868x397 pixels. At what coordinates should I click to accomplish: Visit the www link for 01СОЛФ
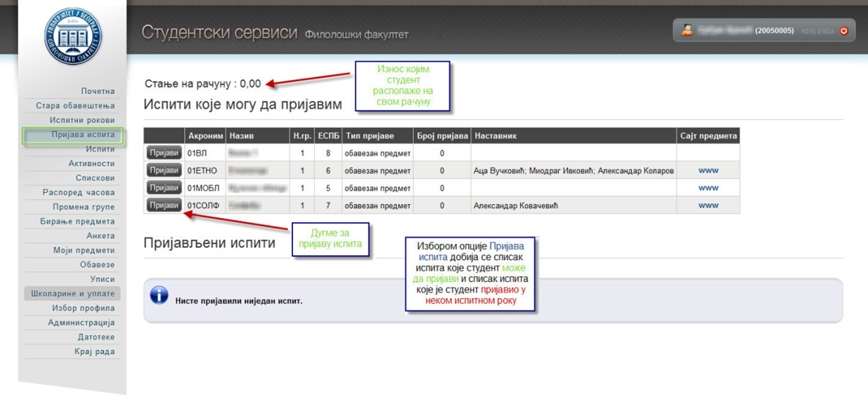pyautogui.click(x=708, y=206)
